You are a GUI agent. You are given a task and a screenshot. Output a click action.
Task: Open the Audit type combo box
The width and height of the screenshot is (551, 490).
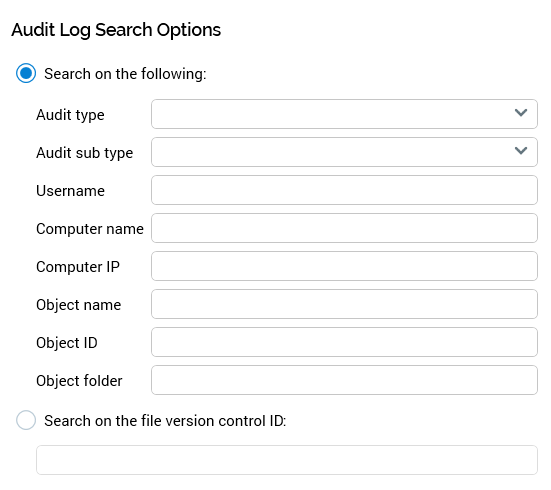[344, 114]
